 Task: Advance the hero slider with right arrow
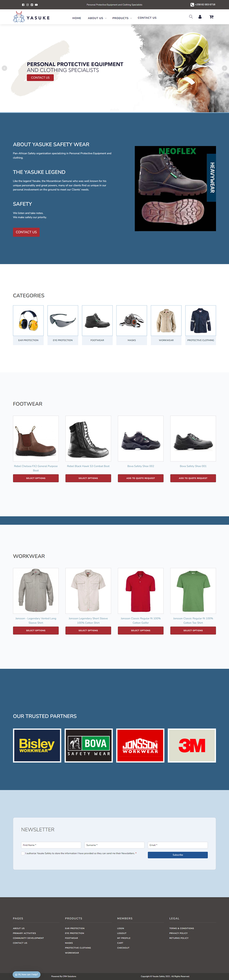click(224, 68)
